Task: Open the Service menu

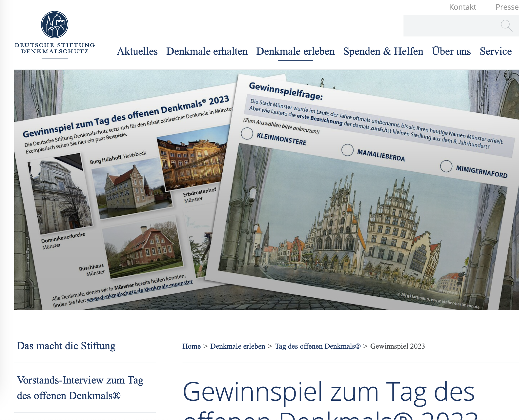Action: [496, 51]
